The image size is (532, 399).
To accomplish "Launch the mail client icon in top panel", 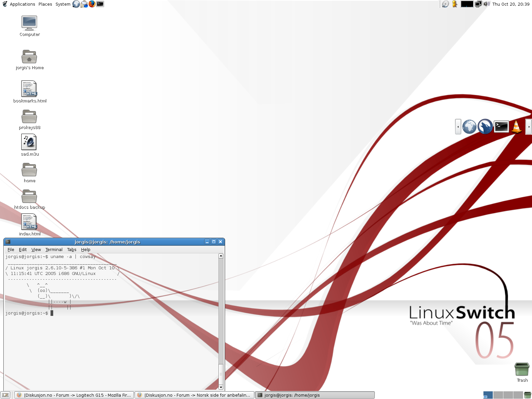I will pos(84,4).
